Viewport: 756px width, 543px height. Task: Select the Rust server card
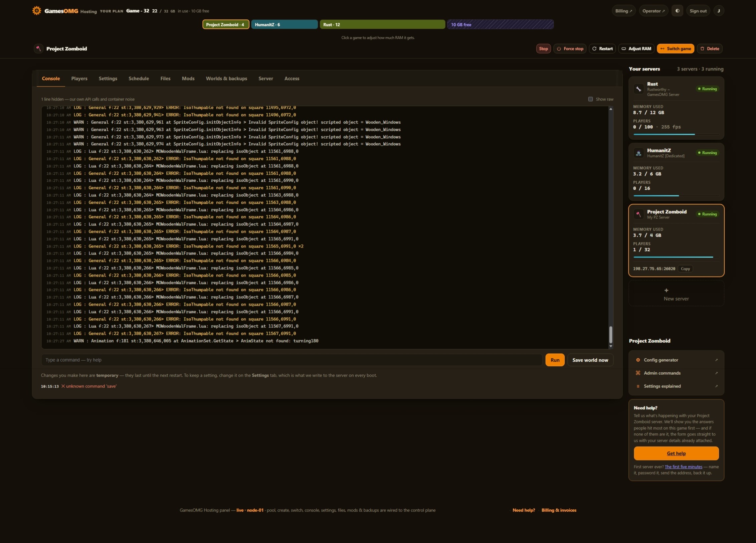[x=676, y=108]
